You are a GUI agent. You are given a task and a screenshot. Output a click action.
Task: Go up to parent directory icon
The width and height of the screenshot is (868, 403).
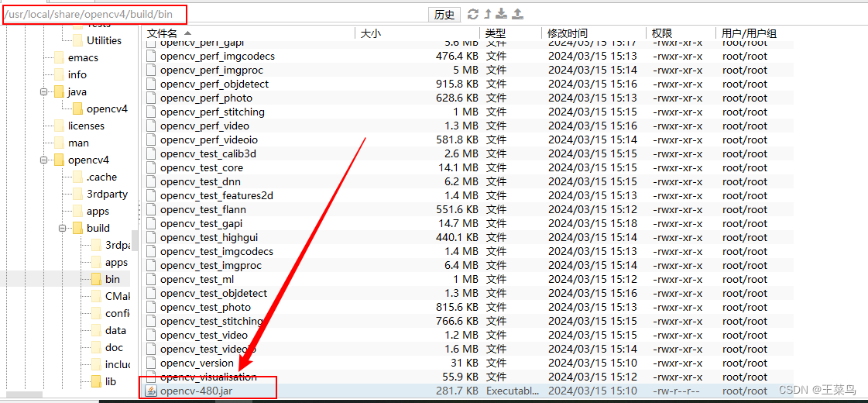488,15
